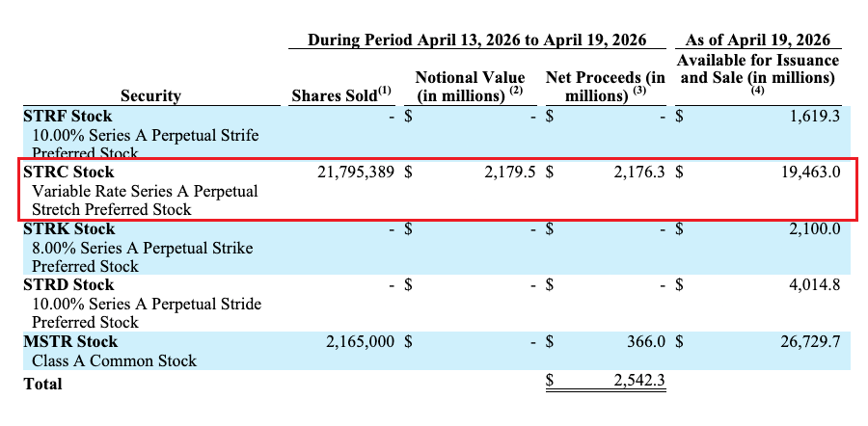Image resolution: width=868 pixels, height=426 pixels.
Task: Select the 'STRK Stock' row label
Action: click(x=68, y=228)
